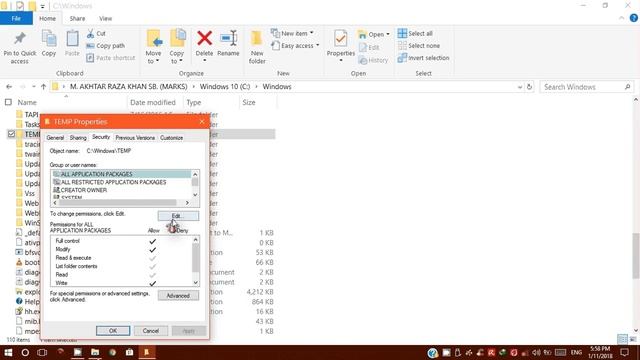Click the Paste ribbon icon
The height and width of the screenshot is (360, 640).
[72, 39]
